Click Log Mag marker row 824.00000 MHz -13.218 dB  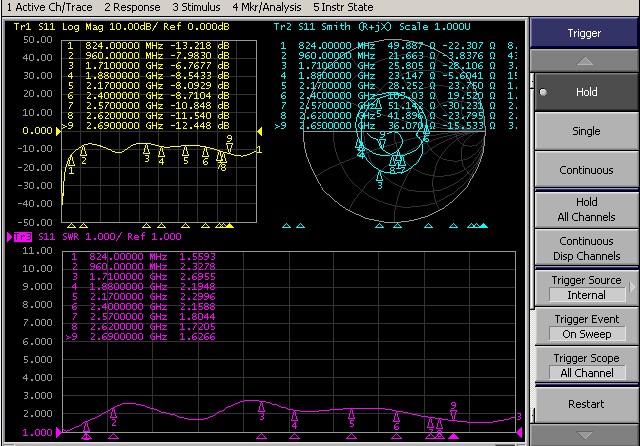[148, 46]
